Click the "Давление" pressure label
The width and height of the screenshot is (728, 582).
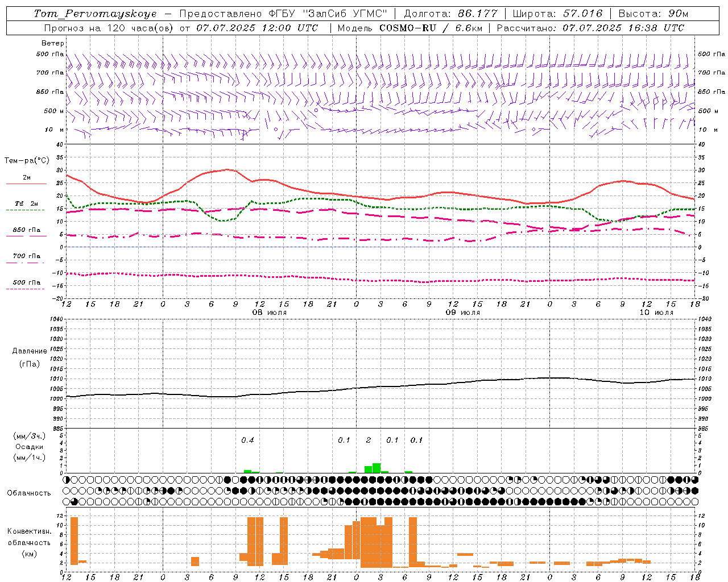click(30, 351)
